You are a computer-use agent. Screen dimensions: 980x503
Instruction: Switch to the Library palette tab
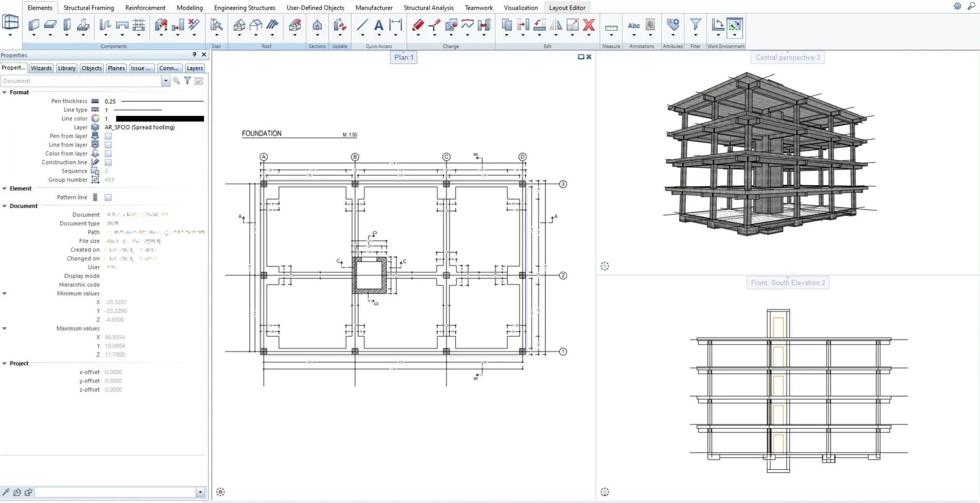67,68
